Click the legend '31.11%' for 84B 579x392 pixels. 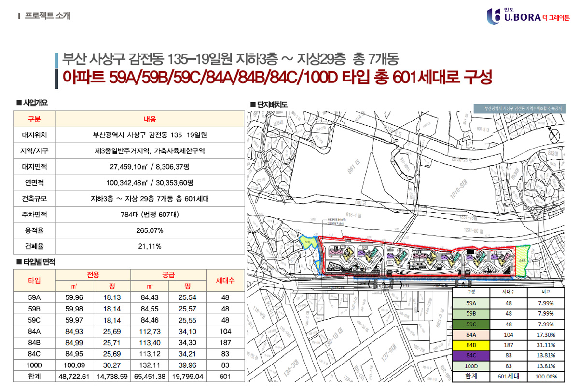point(546,345)
